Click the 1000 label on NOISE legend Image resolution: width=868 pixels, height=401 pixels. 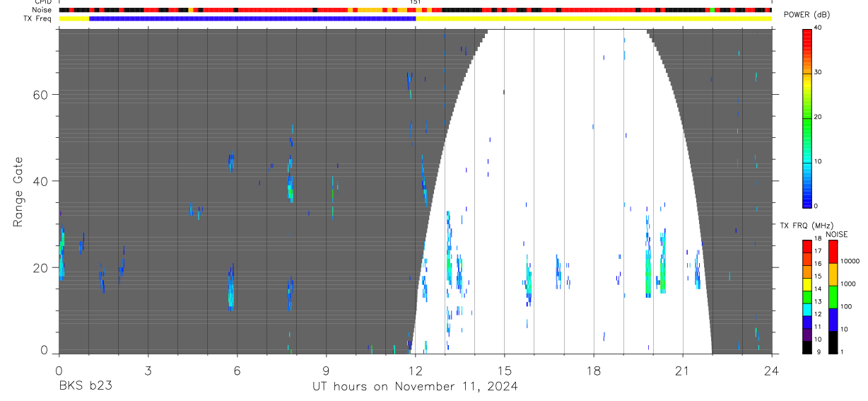[x=848, y=284]
